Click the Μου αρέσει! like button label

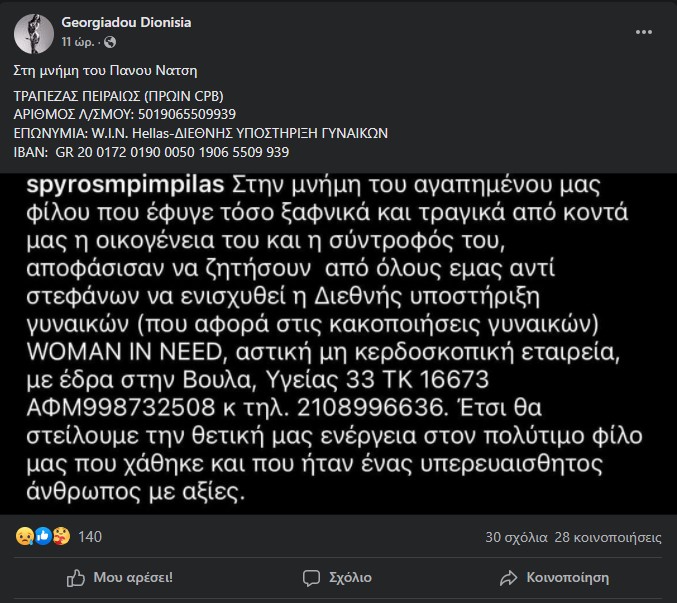tap(133, 578)
